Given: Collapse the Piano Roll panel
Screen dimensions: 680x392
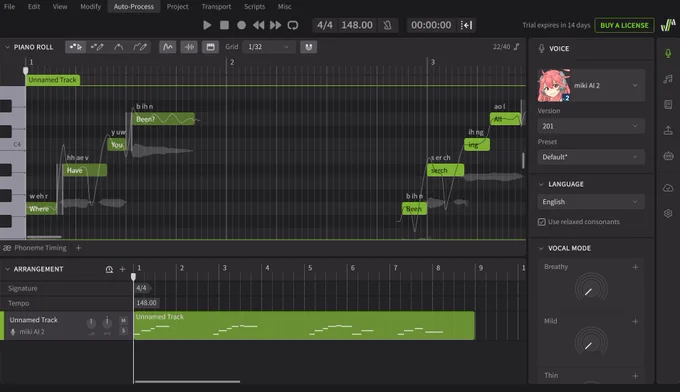Looking at the screenshot, I should 7,47.
